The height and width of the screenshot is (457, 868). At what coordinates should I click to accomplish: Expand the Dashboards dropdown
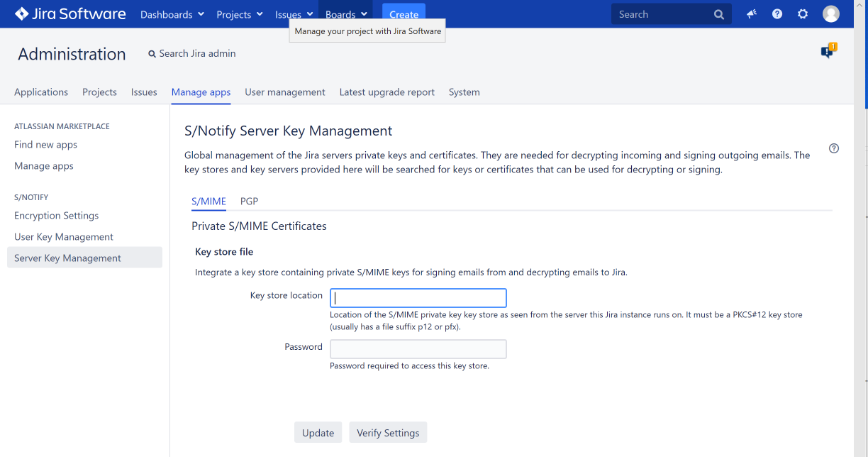pyautogui.click(x=172, y=14)
